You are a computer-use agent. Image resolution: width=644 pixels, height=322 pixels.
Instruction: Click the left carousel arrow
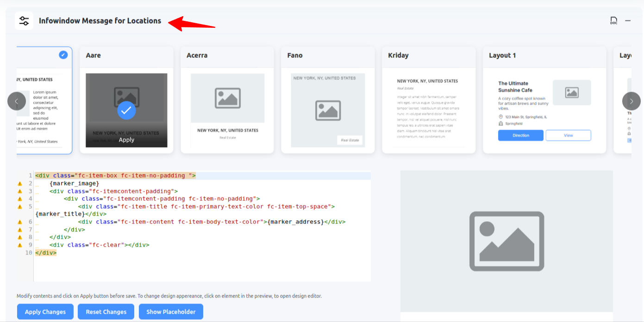pos(17,101)
